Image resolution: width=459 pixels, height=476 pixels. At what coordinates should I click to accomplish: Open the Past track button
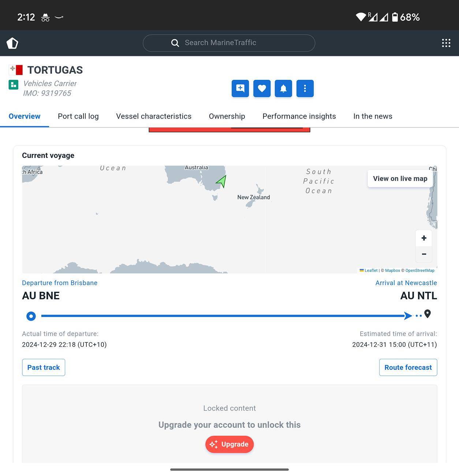click(x=44, y=367)
